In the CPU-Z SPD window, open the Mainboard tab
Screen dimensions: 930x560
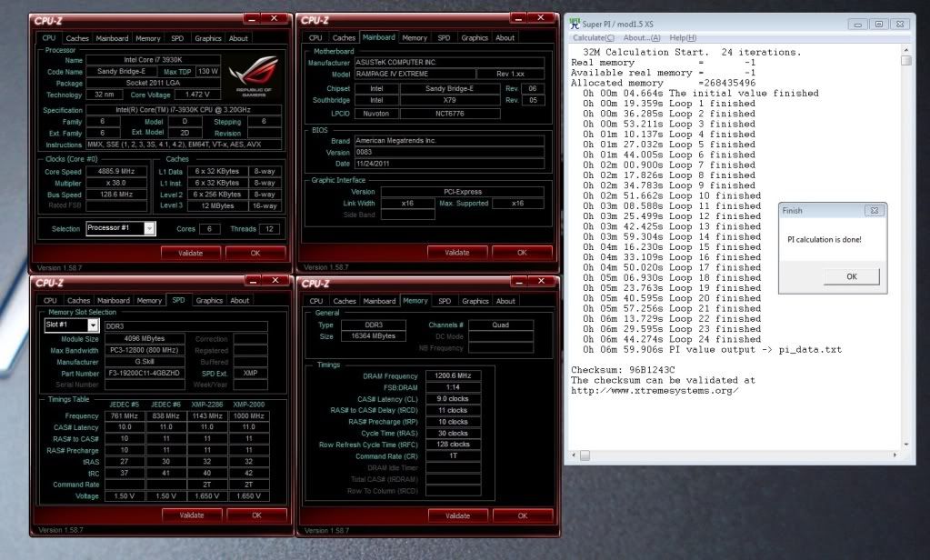(x=114, y=301)
